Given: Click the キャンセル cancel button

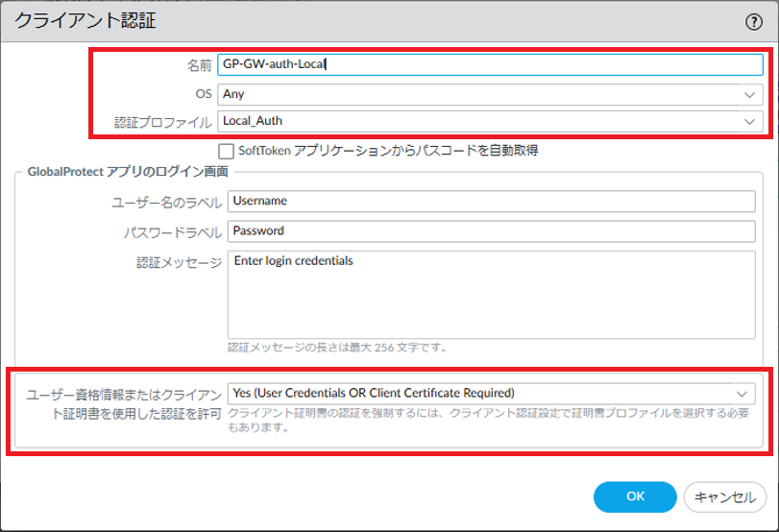Looking at the screenshot, I should click(x=725, y=496).
